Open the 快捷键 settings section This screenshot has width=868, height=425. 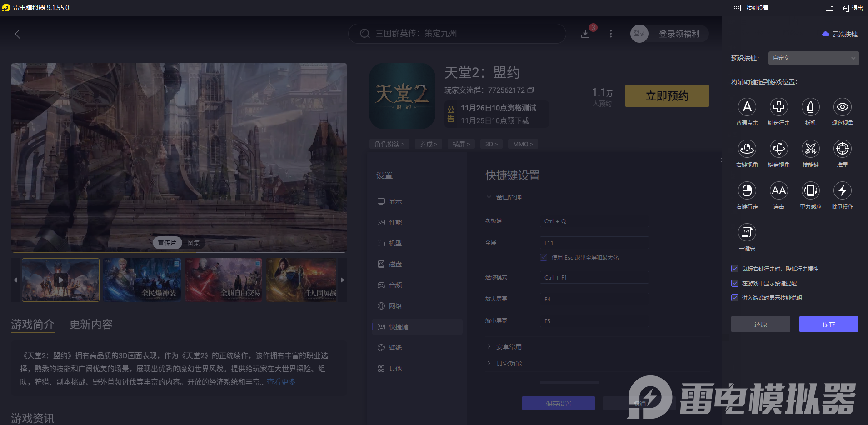[401, 326]
